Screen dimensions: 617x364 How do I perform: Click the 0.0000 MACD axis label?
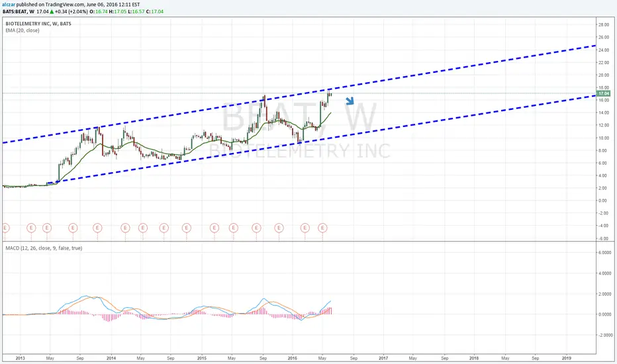(x=605, y=314)
